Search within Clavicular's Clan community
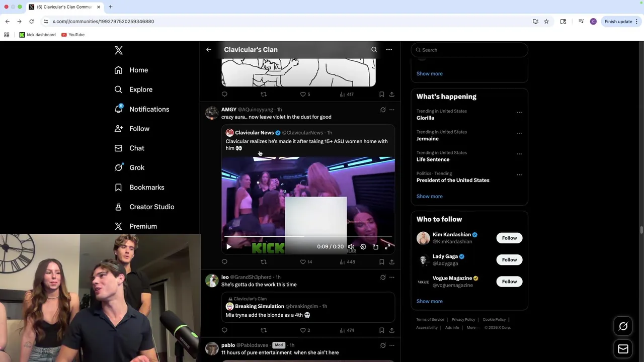Viewport: 644px width, 362px height. click(x=374, y=49)
